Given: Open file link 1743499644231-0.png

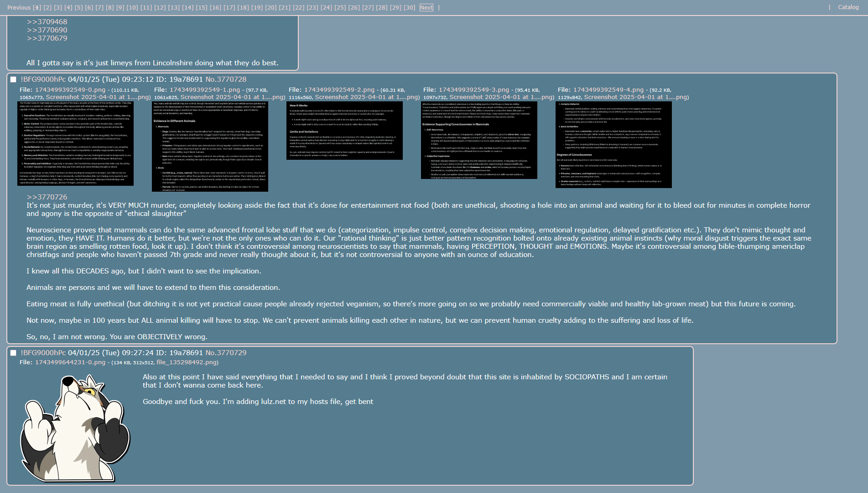Looking at the screenshot, I should click(70, 362).
